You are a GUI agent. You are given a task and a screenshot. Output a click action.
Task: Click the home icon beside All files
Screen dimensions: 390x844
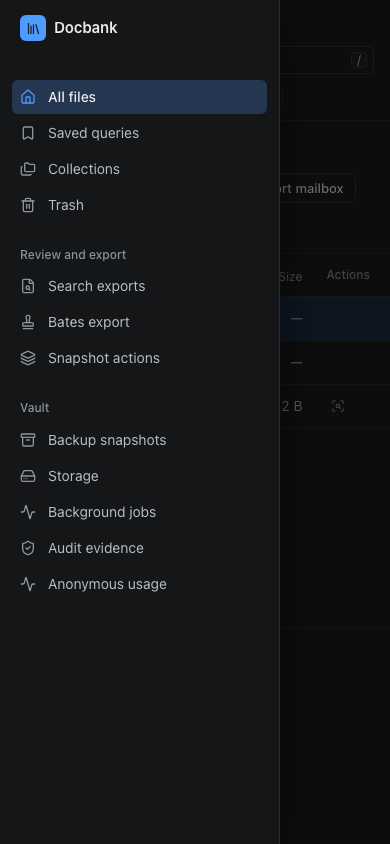[28, 97]
